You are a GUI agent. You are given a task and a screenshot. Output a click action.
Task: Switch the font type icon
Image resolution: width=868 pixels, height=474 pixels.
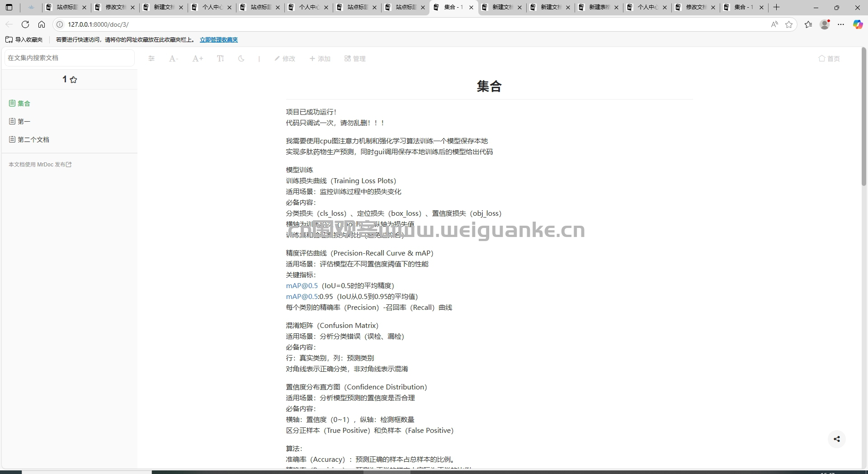click(x=220, y=58)
